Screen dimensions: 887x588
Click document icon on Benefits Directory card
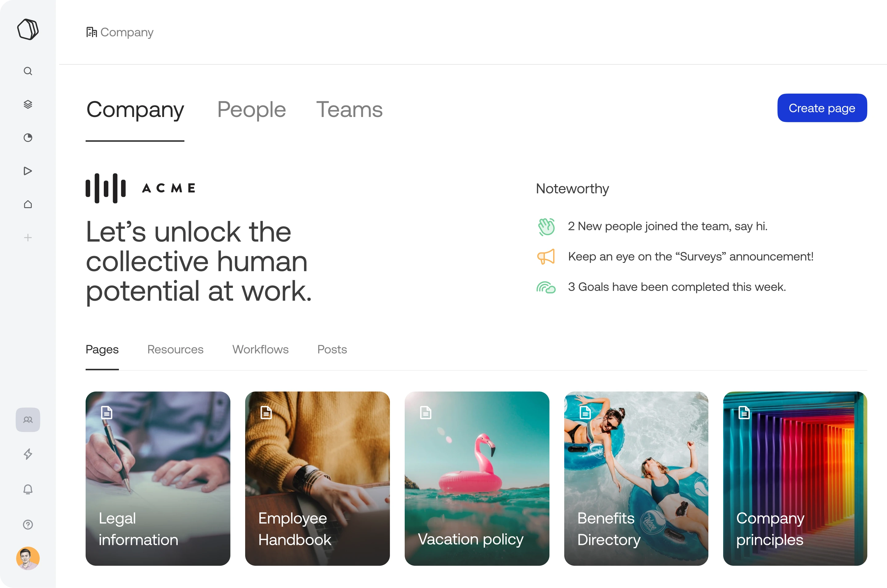pos(585,413)
